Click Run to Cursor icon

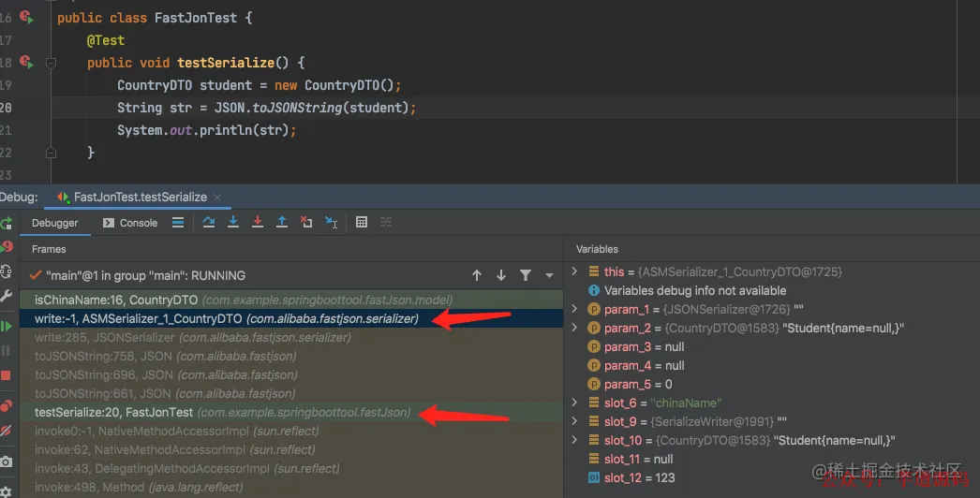point(332,222)
